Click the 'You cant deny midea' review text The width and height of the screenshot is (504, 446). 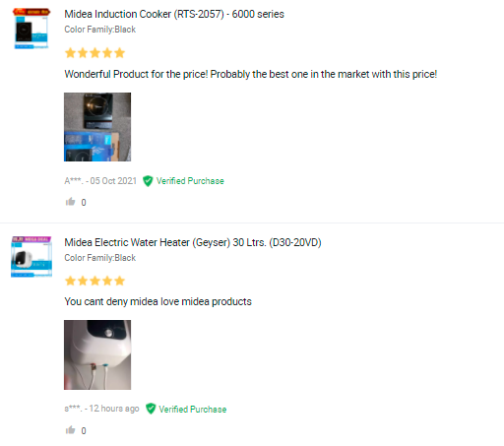click(157, 301)
